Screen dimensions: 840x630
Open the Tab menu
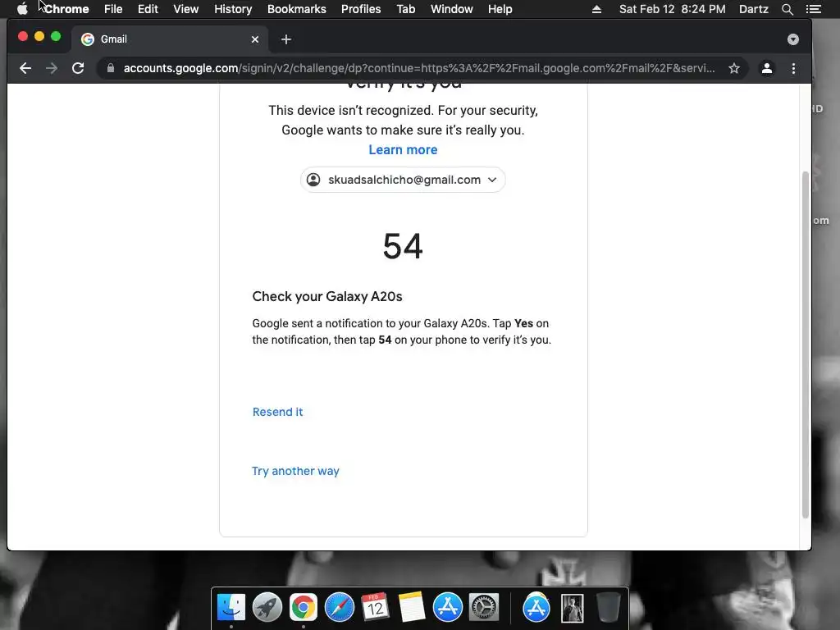(406, 9)
